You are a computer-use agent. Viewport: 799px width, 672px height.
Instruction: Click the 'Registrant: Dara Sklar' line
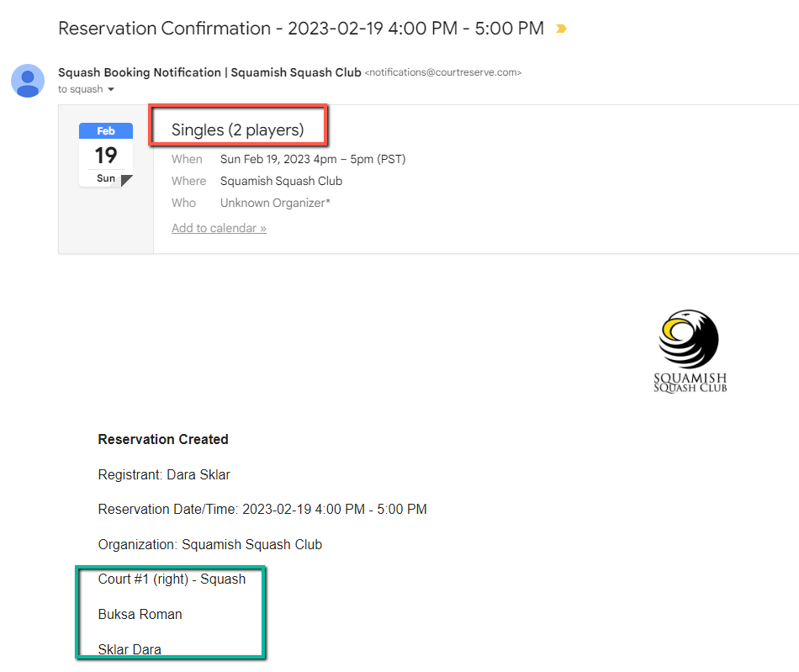pos(164,474)
